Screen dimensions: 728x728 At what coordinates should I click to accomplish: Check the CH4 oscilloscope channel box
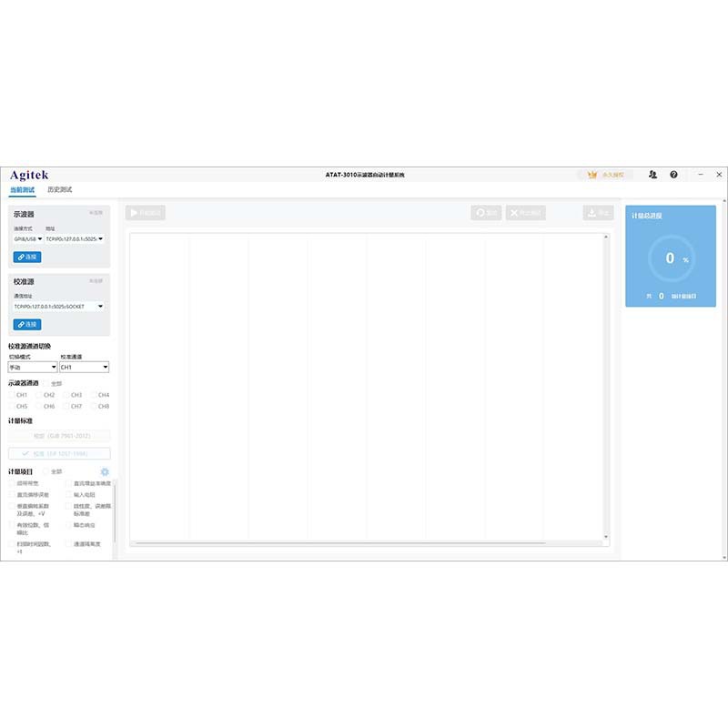pos(93,395)
